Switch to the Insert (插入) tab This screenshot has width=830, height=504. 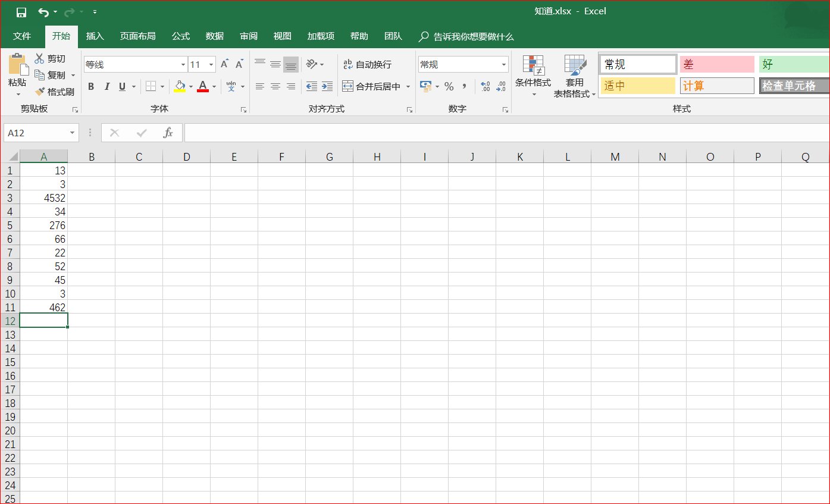click(95, 36)
